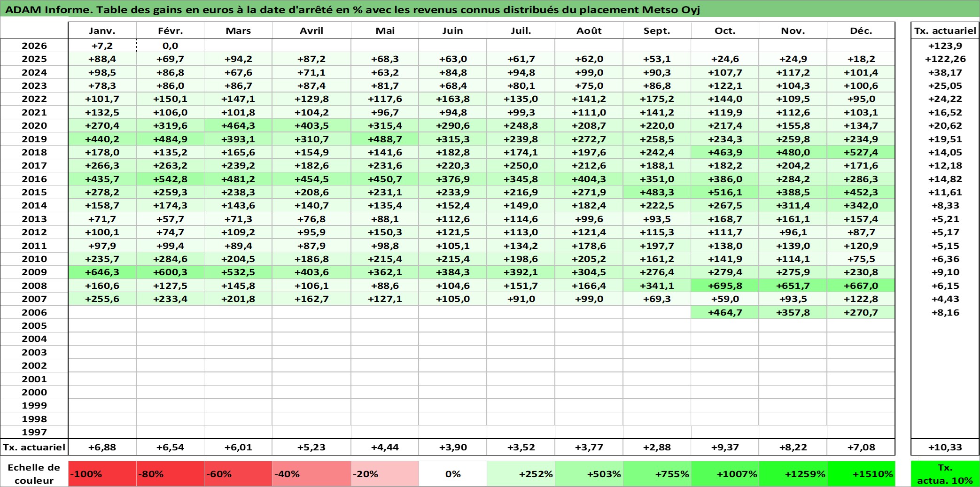This screenshot has height=487, width=980.
Task: Click the +117,2 cell for November 2024
Action: [x=793, y=72]
